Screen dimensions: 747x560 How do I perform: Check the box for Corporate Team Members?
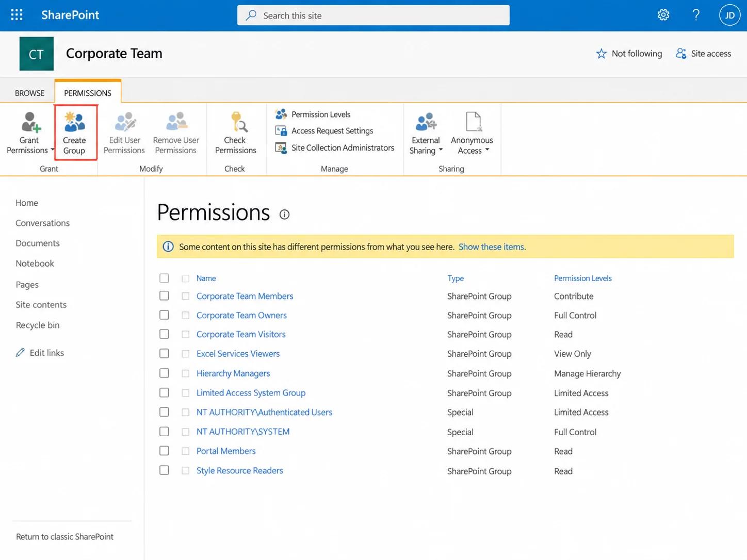164,296
